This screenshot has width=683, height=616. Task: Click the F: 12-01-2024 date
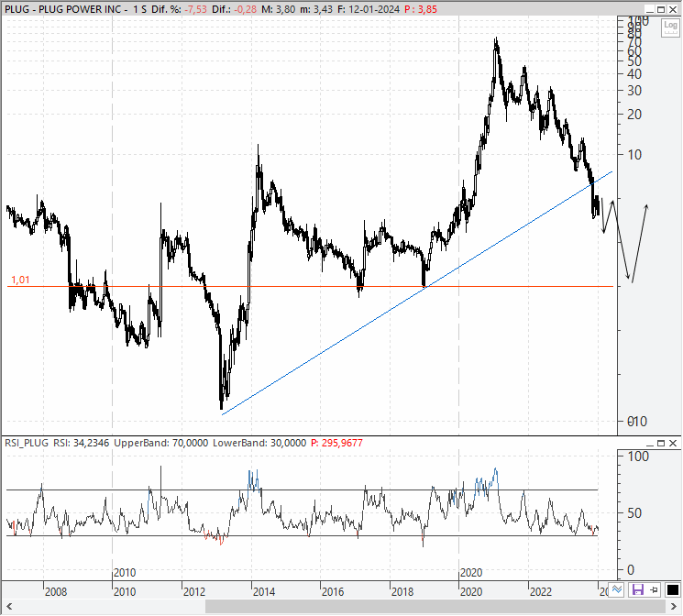pyautogui.click(x=368, y=9)
